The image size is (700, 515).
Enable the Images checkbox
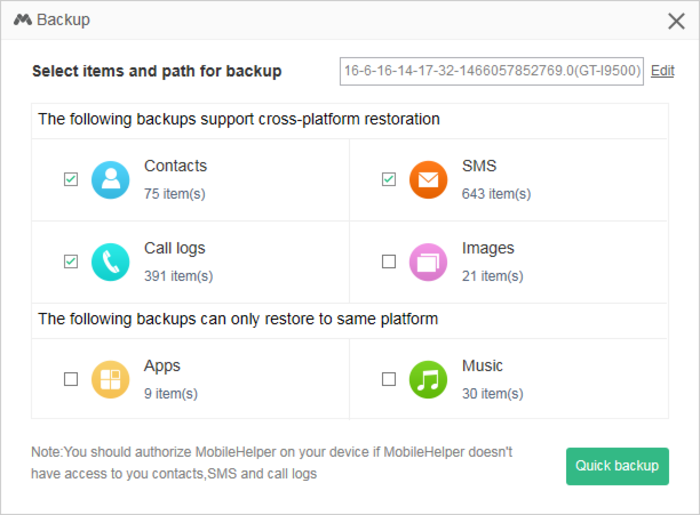[x=389, y=262]
